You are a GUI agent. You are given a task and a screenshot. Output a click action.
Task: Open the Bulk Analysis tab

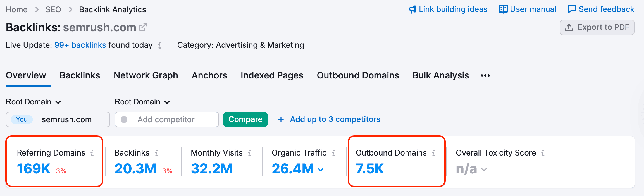(441, 75)
